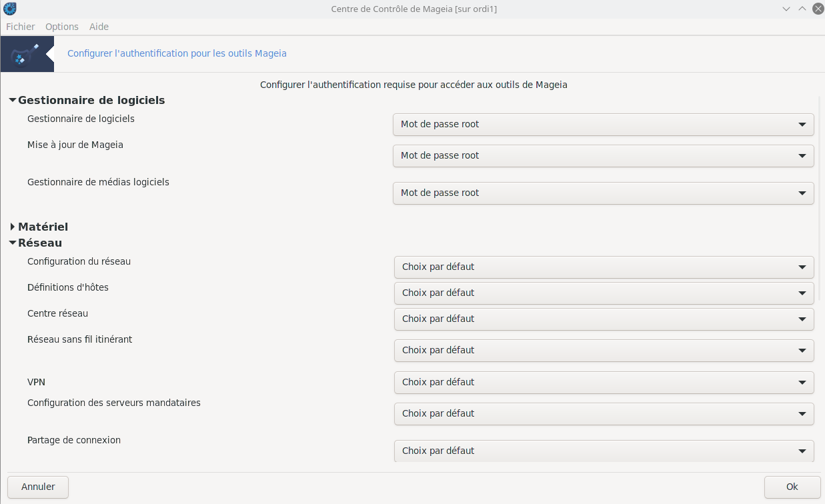Open the Fichier menu

[21, 27]
